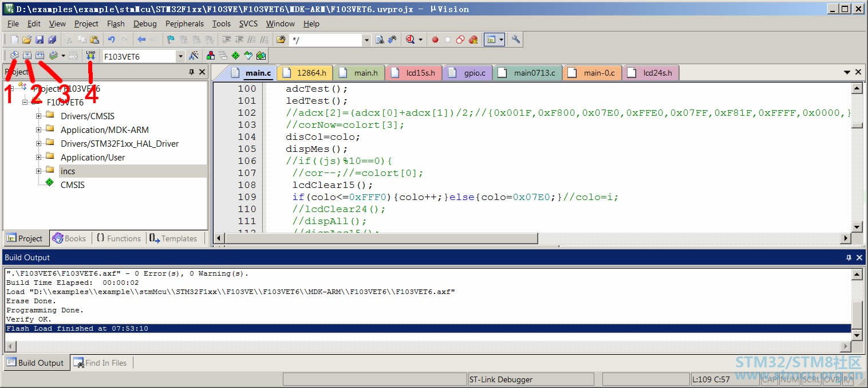Open Options for Target magic wand icon

pyautogui.click(x=194, y=56)
